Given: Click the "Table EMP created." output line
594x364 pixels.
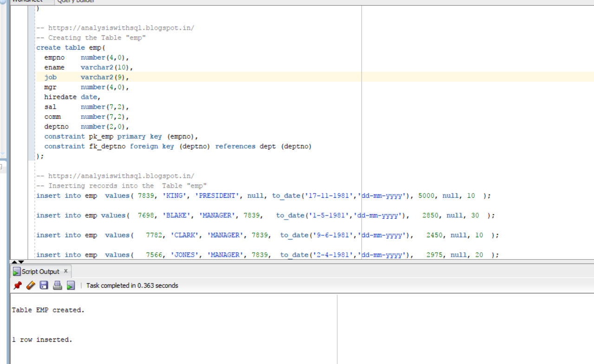Looking at the screenshot, I should click(48, 310).
